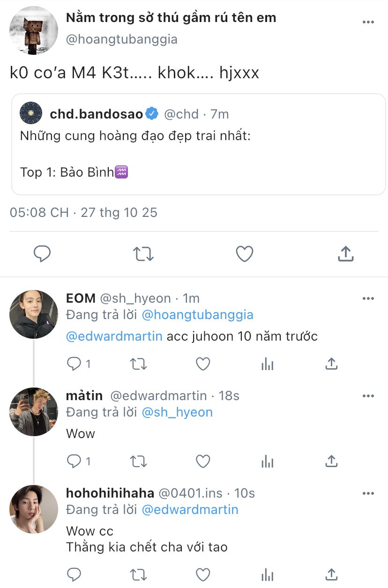Open the profile picture of hohohihihaha

(x=34, y=509)
